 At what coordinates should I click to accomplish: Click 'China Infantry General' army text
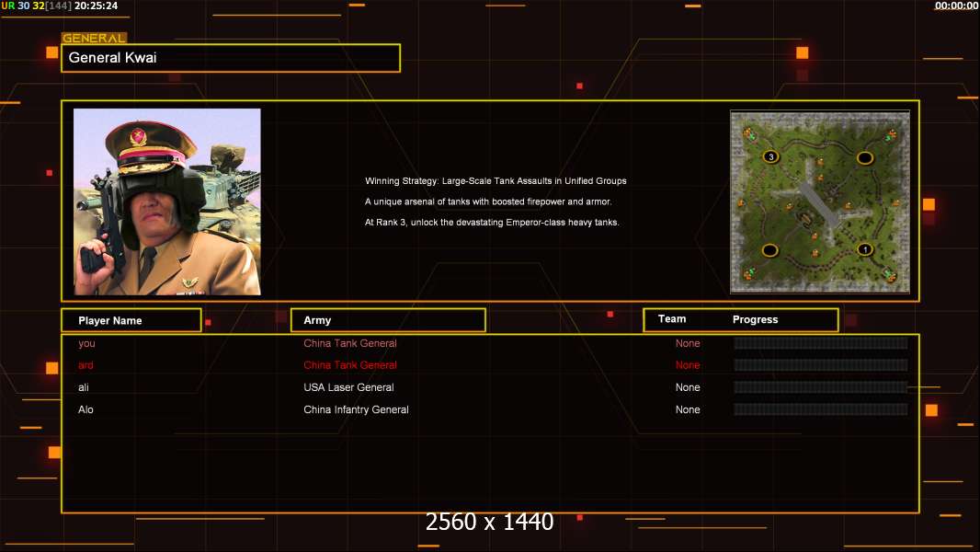(x=357, y=409)
